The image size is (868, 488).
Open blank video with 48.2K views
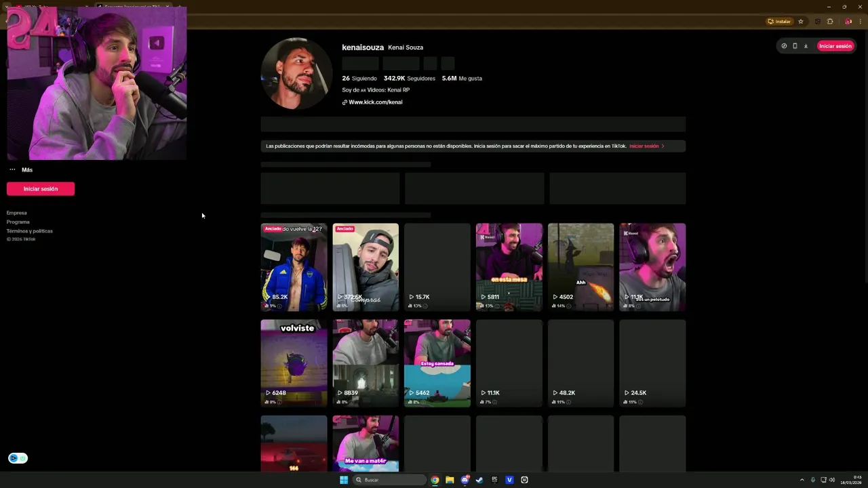pyautogui.click(x=581, y=363)
